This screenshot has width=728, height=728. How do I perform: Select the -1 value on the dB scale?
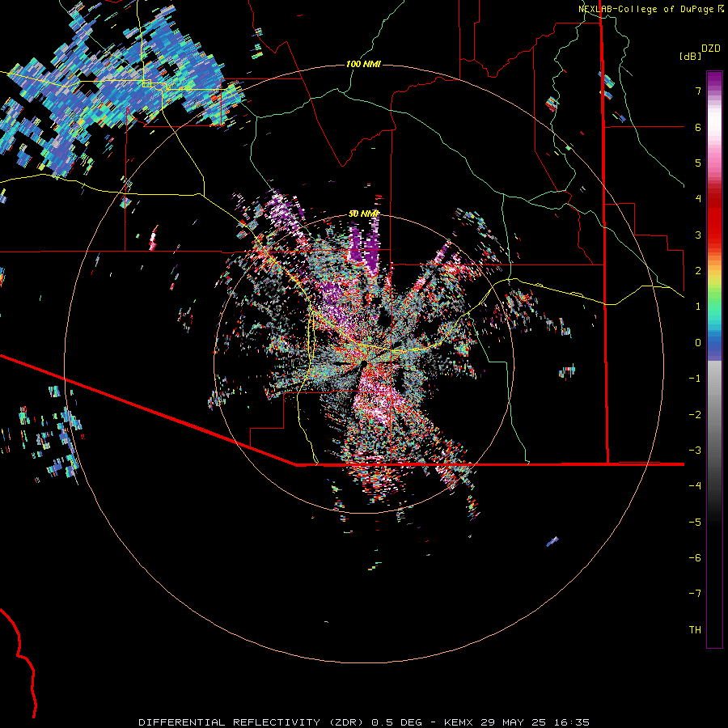click(x=695, y=379)
